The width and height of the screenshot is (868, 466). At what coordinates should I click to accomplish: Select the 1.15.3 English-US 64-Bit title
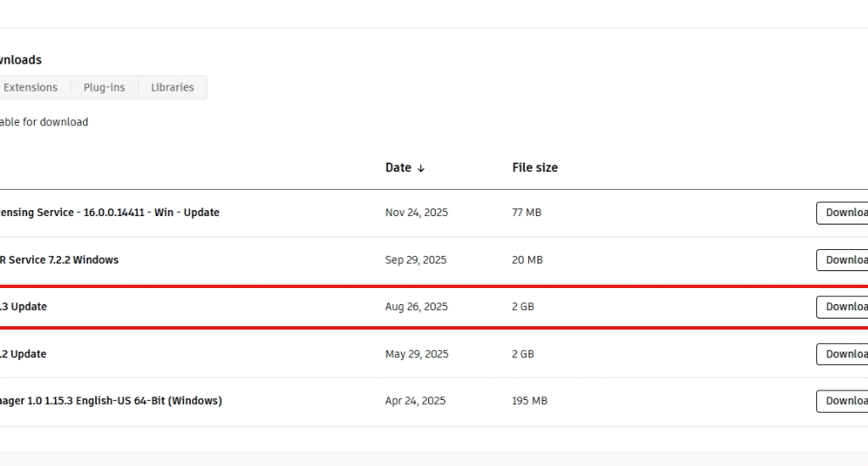[110, 401]
